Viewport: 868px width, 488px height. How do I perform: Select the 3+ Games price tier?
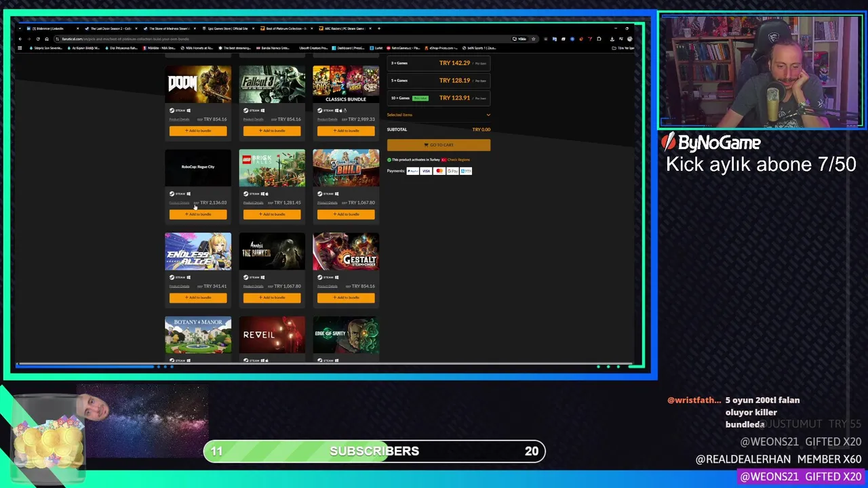(439, 63)
